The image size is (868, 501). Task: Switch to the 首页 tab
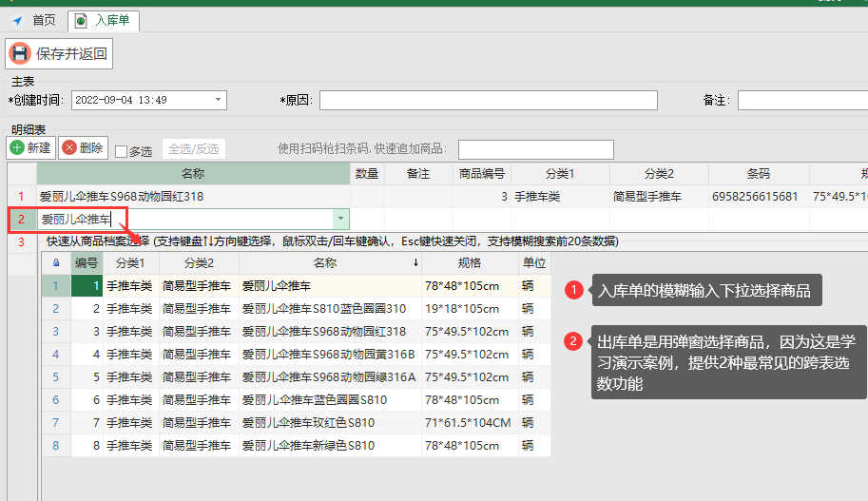pos(44,21)
